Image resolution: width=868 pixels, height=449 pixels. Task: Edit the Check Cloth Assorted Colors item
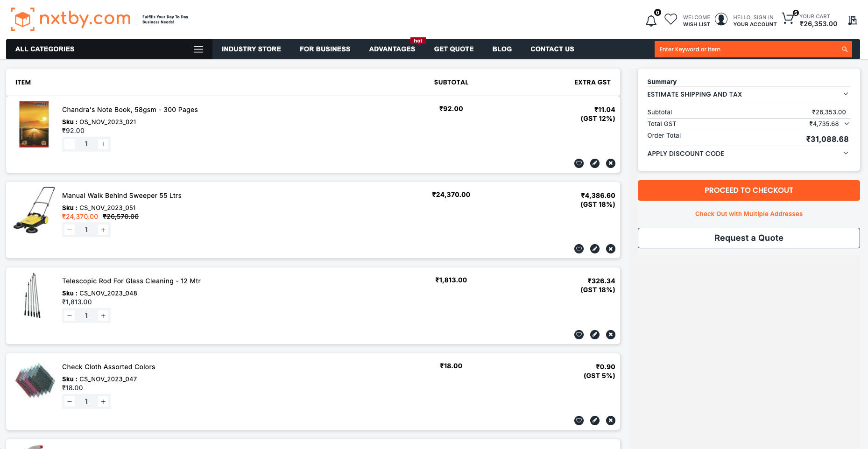(595, 421)
